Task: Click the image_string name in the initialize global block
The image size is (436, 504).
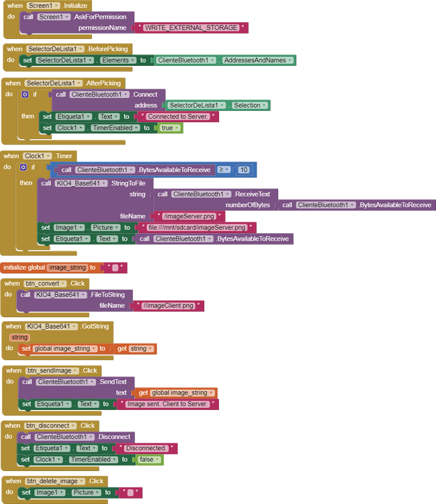Action: tap(67, 267)
